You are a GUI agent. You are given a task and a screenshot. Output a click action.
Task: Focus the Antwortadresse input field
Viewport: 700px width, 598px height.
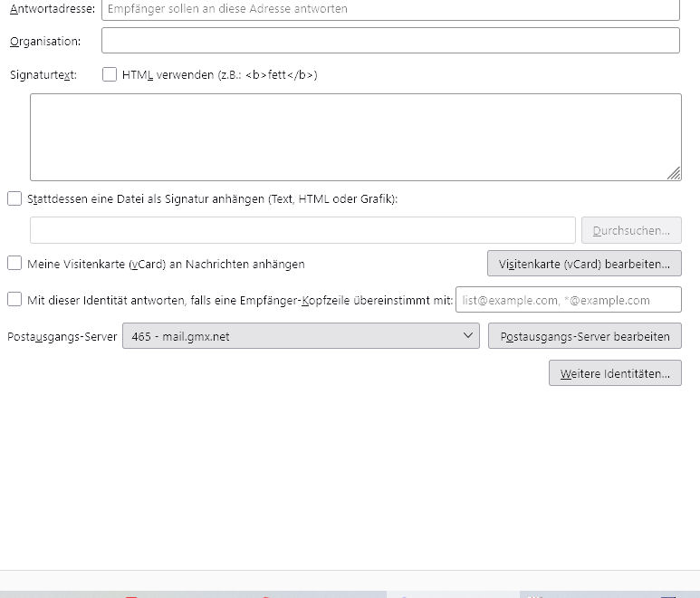pos(390,9)
